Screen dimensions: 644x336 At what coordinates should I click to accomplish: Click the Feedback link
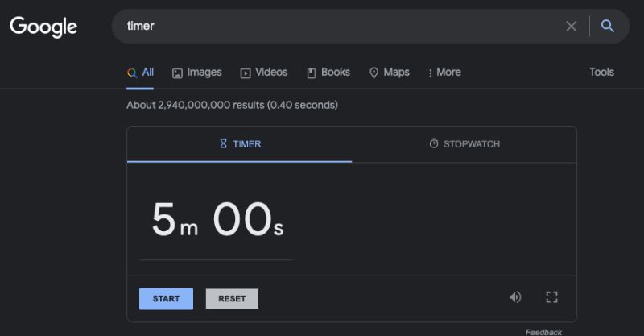tap(543, 332)
